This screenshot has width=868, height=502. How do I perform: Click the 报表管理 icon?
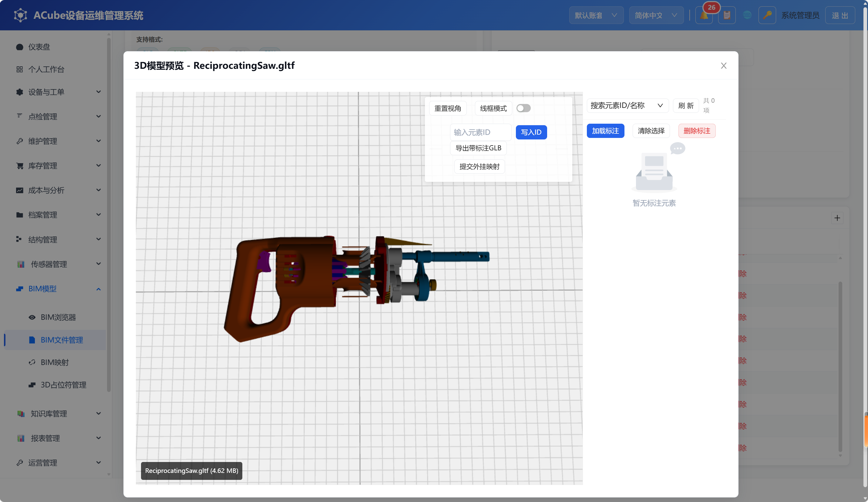pos(21,438)
